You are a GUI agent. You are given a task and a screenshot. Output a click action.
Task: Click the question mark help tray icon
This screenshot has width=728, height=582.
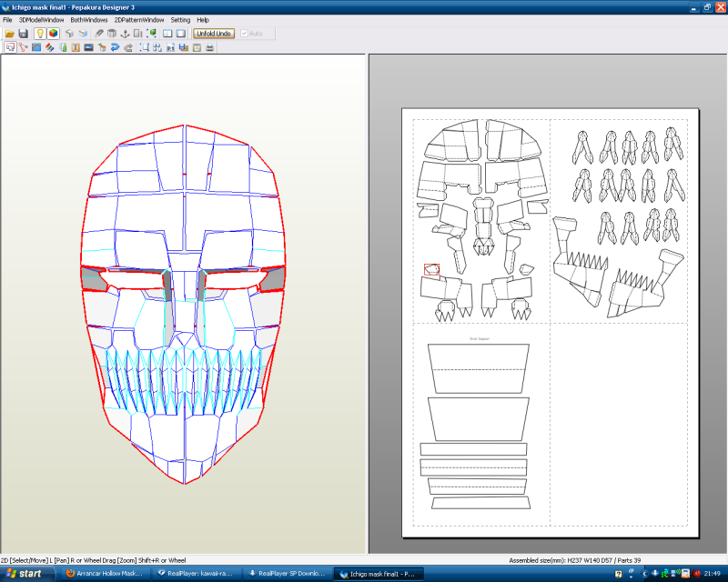[x=619, y=574]
